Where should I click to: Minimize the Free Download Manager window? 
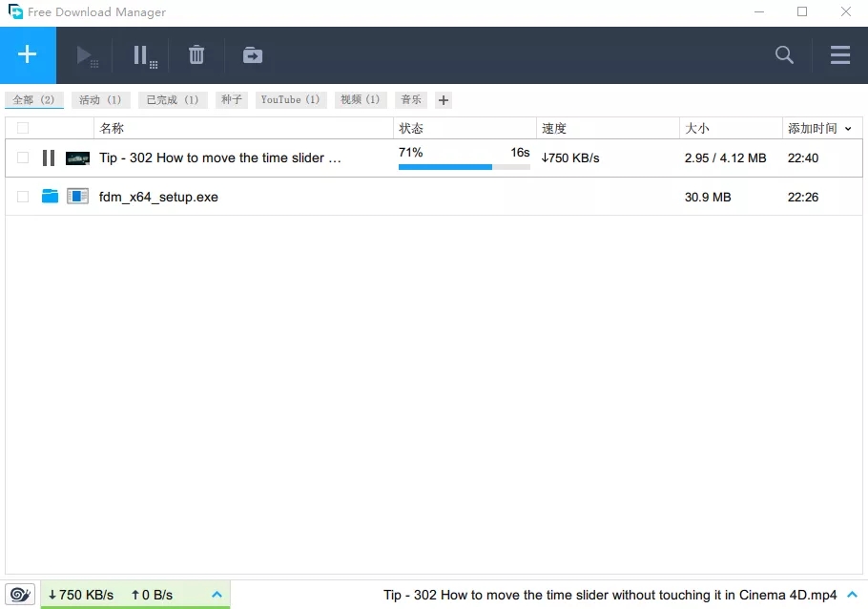[x=759, y=11]
